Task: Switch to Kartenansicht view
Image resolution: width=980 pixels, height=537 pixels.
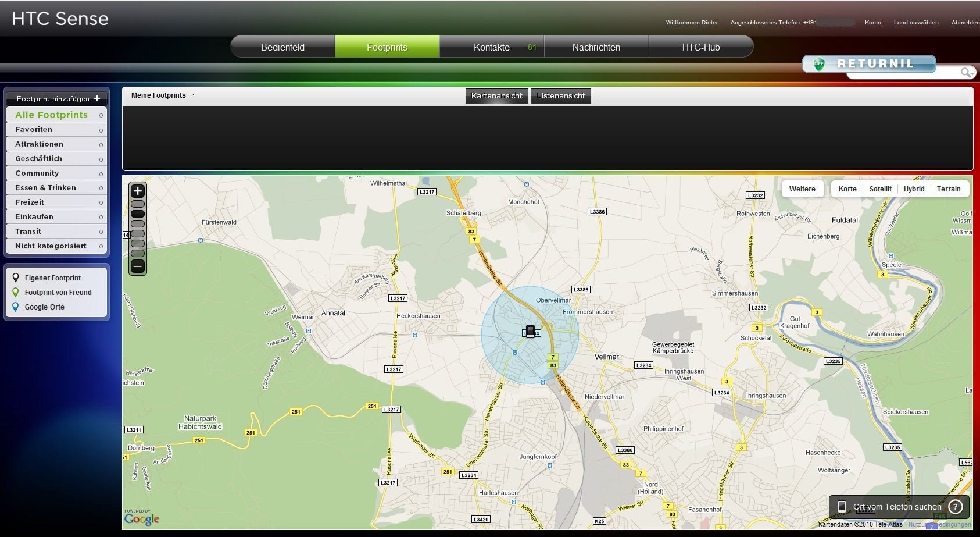Action: pyautogui.click(x=497, y=96)
